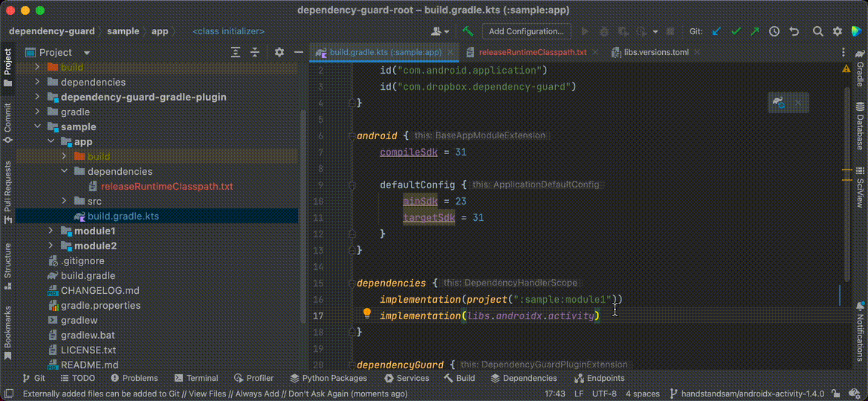Open the Terminal tool window
This screenshot has width=868, height=401.
pyautogui.click(x=196, y=378)
